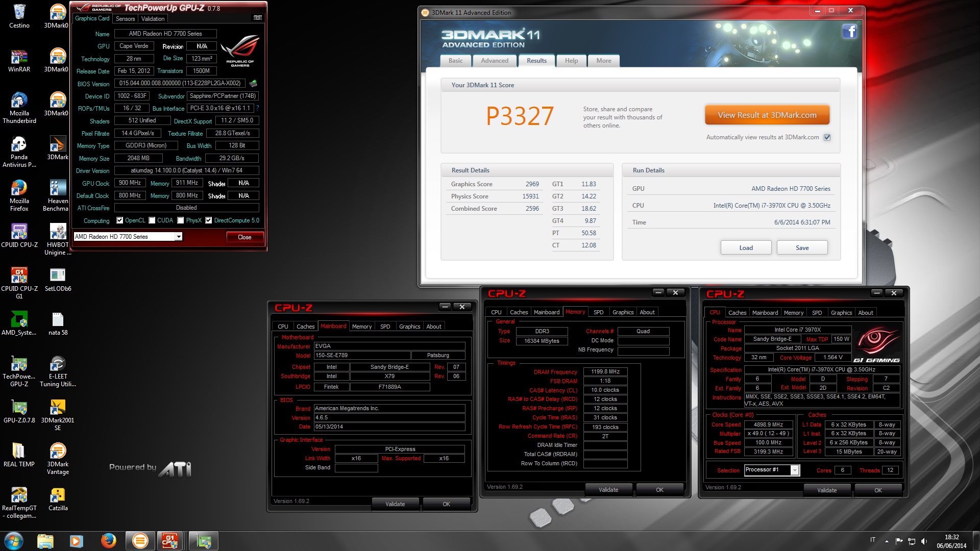Open Caches tab in CPU CPU-Z window
This screenshot has height=551, width=980.
tap(737, 313)
